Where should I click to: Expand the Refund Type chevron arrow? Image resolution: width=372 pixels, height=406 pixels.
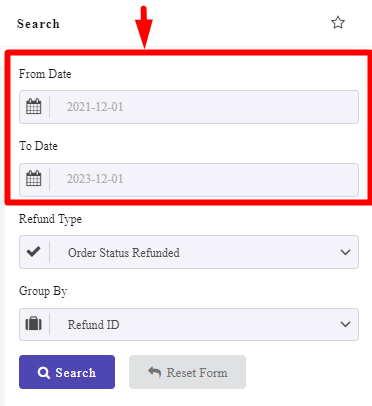[x=345, y=252]
